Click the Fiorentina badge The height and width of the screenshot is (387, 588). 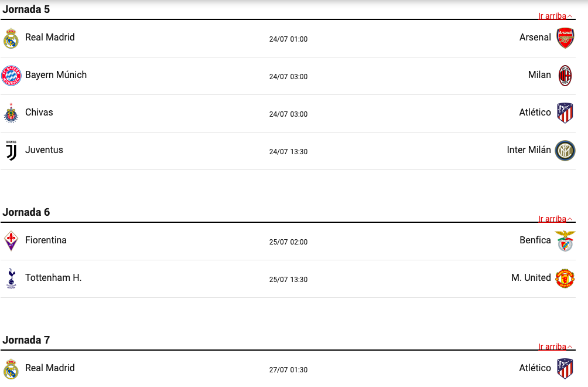(11, 241)
